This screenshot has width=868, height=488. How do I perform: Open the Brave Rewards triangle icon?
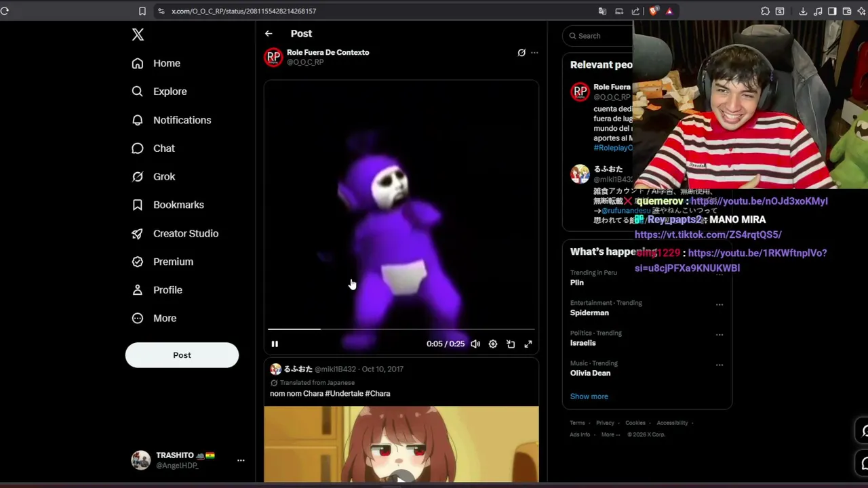pyautogui.click(x=669, y=11)
